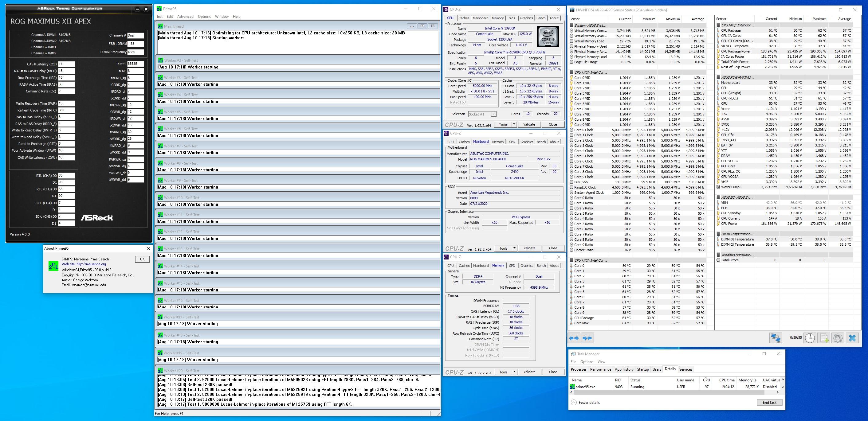Screen dimensions: 868x421
Task: Open HWiNFO remote network monitors icon
Action: [x=776, y=338]
